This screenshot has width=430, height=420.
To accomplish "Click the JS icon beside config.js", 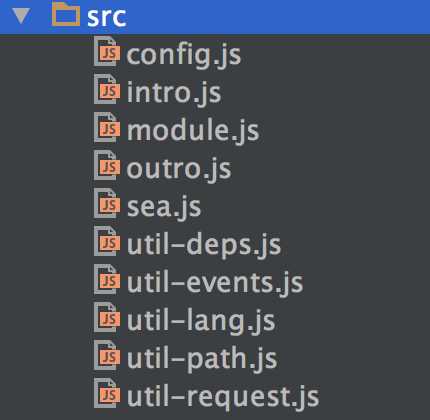I will (107, 52).
